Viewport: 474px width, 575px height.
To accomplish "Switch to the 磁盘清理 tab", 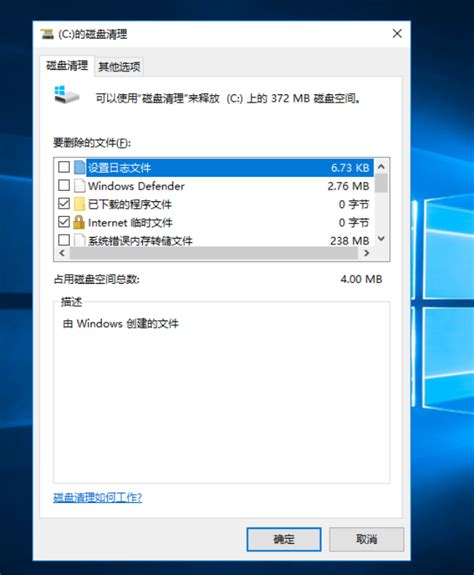I will click(x=67, y=66).
